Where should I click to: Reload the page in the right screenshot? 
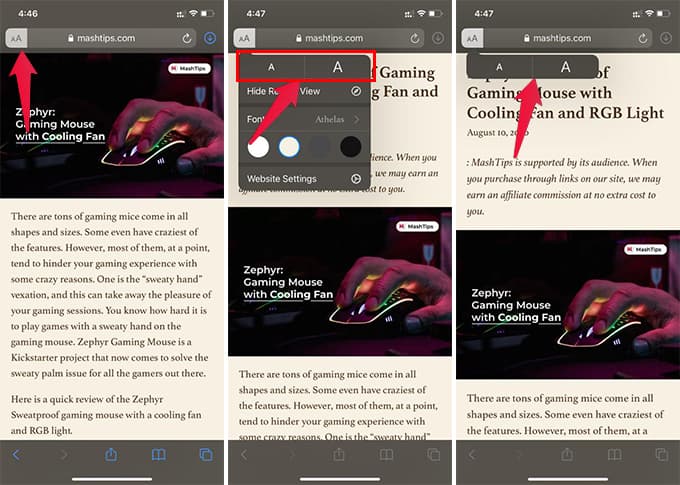pyautogui.click(x=643, y=39)
